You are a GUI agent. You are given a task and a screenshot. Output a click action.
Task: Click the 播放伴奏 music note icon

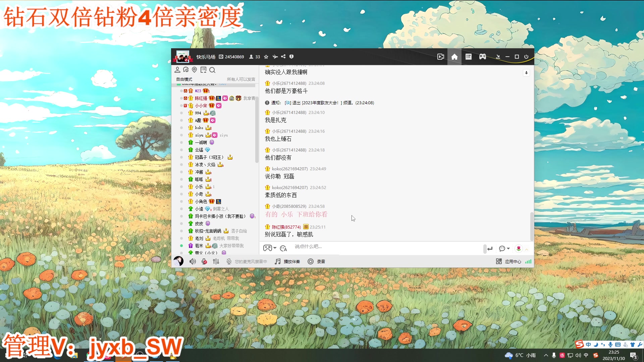[x=277, y=261]
